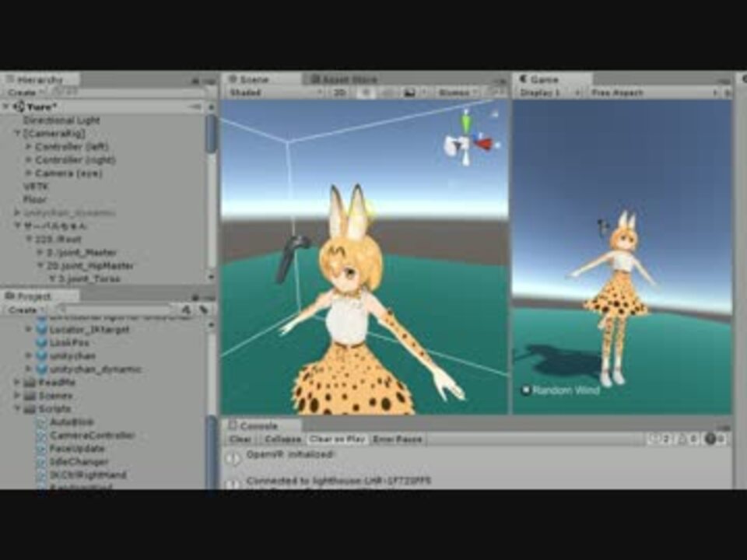Collapse the [CameraRig] object

(x=18, y=134)
